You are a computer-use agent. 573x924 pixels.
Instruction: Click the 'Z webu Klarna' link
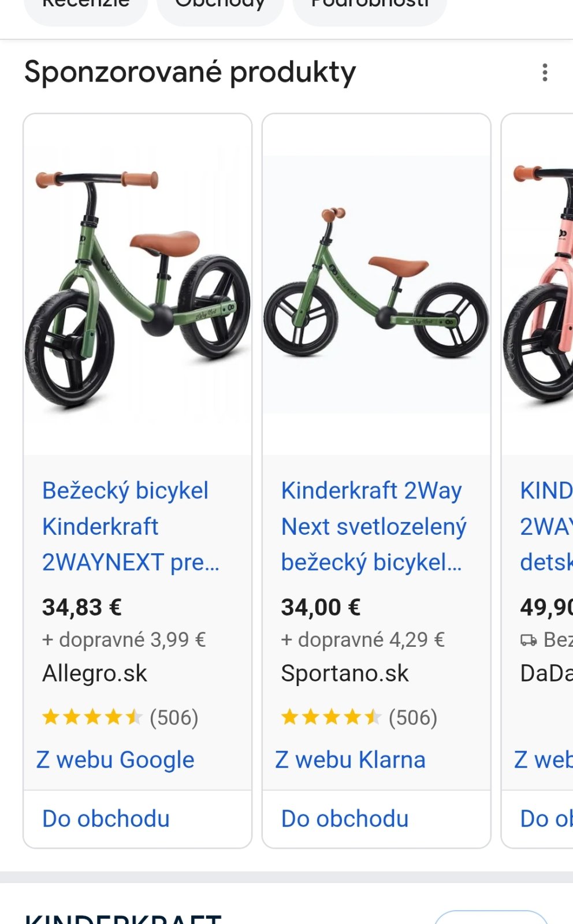[350, 760]
